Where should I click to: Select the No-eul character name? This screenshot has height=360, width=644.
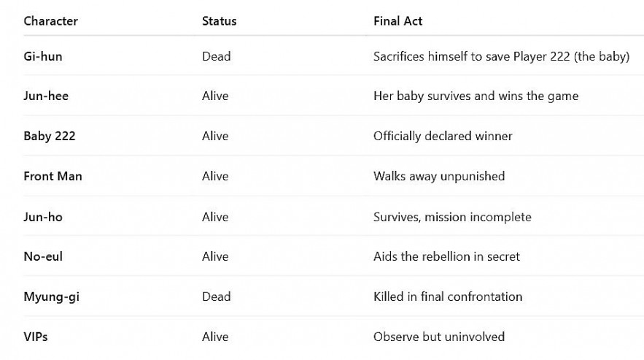(44, 256)
